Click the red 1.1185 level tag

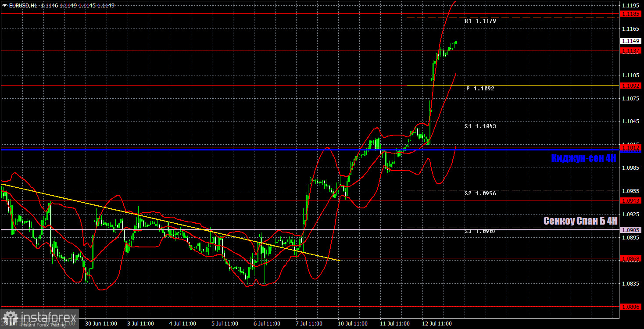pyautogui.click(x=631, y=14)
